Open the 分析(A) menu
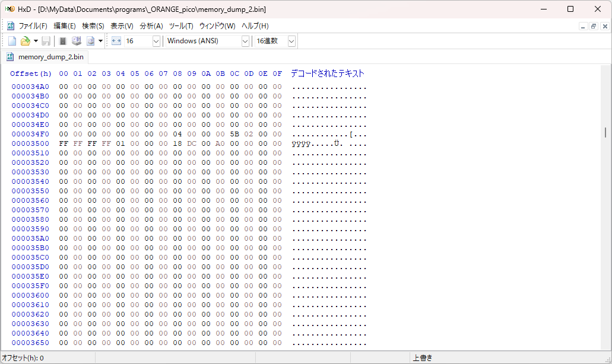Image resolution: width=612 pixels, height=364 pixels. pyautogui.click(x=151, y=26)
